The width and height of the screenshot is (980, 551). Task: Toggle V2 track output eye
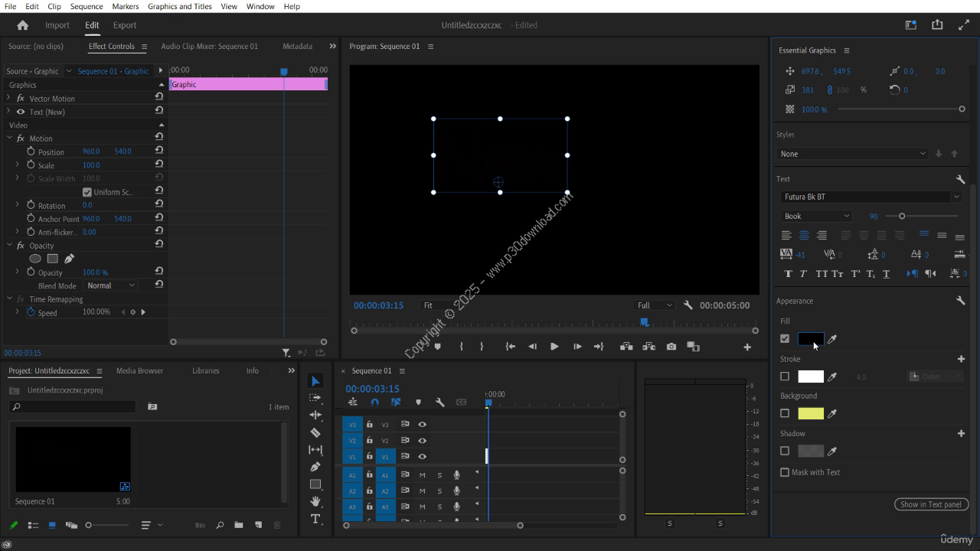(x=422, y=441)
